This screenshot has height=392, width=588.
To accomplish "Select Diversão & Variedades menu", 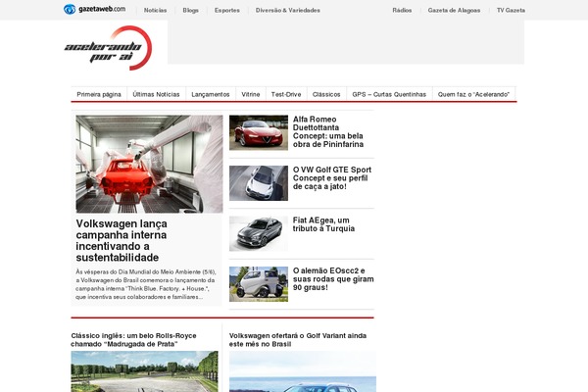I will (x=287, y=10).
